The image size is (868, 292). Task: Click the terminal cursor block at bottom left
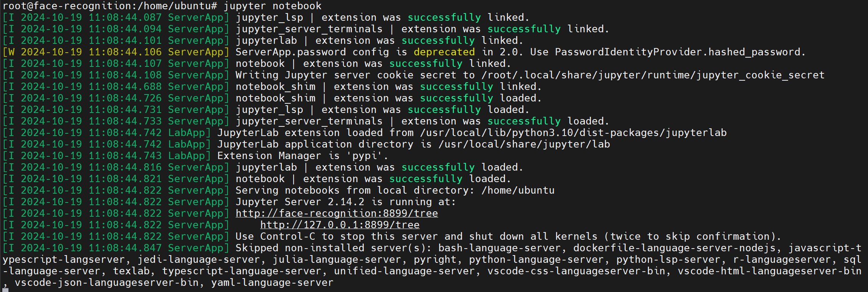click(x=5, y=290)
